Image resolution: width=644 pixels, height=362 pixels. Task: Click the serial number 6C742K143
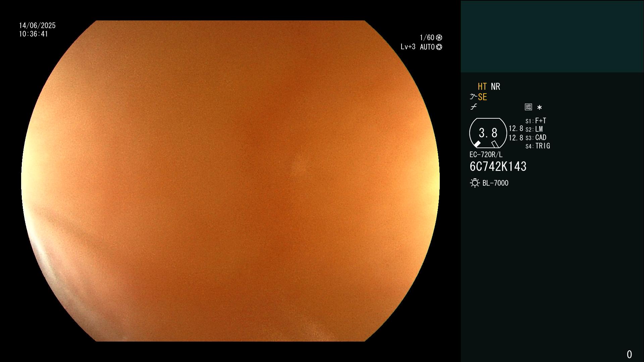tap(498, 166)
